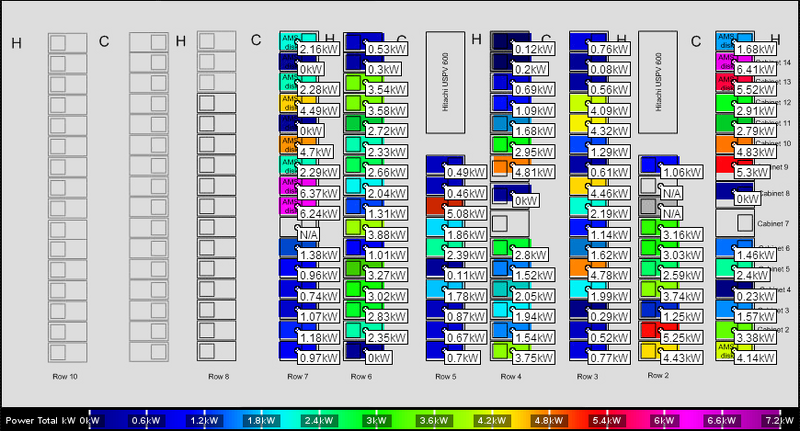Select the 3.88kW label in Row 6
800x431 pixels.
387,235
